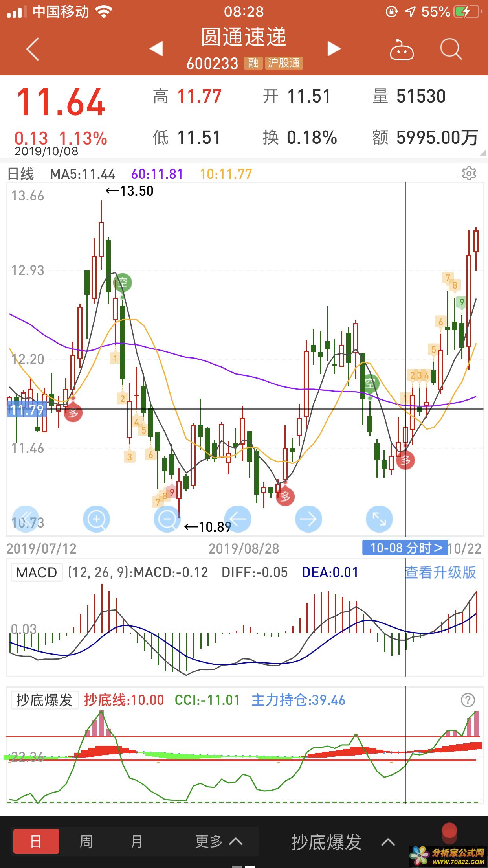Tap the purple 60:11.81 MA value
Screen dimensions: 488x868
(157, 174)
